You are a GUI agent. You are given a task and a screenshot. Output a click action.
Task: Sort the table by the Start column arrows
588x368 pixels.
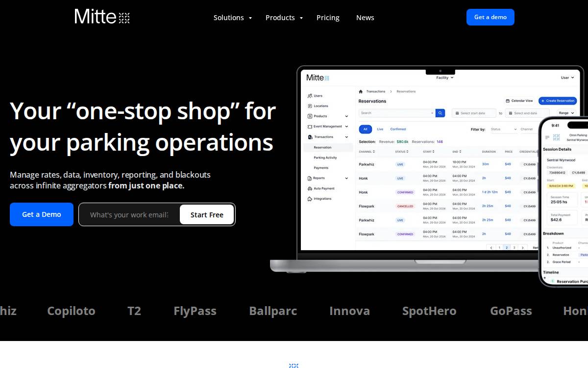pyautogui.click(x=434, y=152)
